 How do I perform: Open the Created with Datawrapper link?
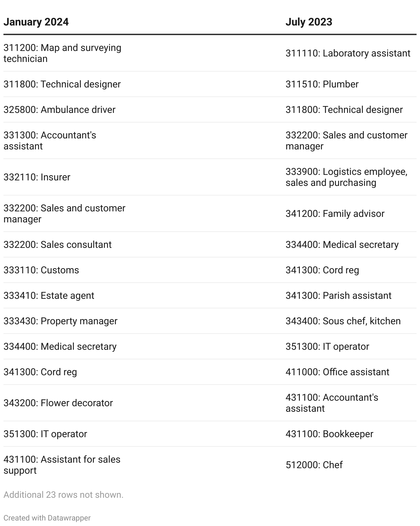click(x=47, y=518)
